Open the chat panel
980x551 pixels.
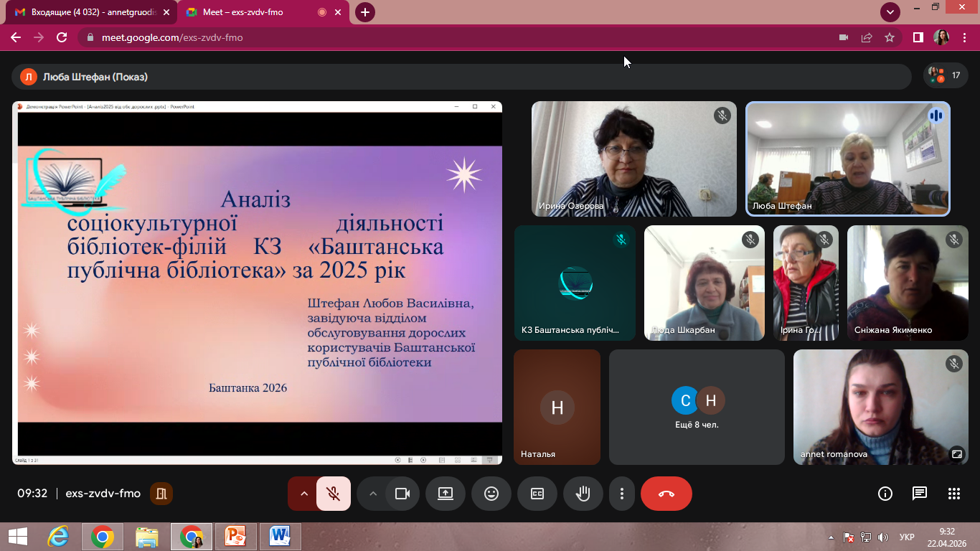[920, 494]
